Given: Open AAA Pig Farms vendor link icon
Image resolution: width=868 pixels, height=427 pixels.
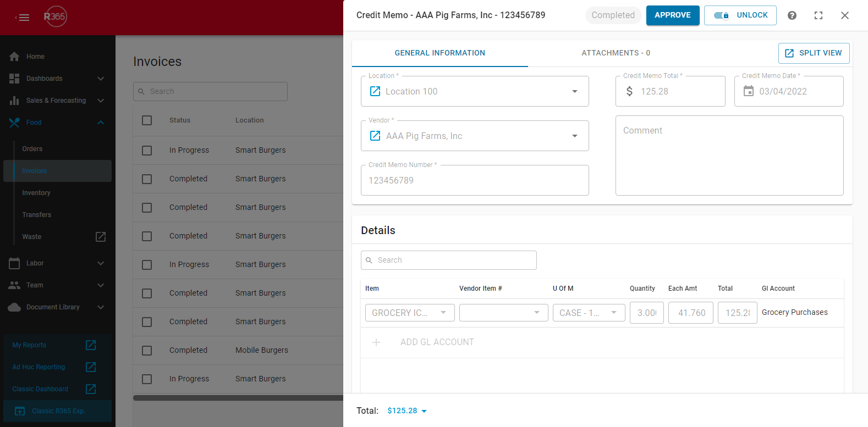Looking at the screenshot, I should point(375,136).
